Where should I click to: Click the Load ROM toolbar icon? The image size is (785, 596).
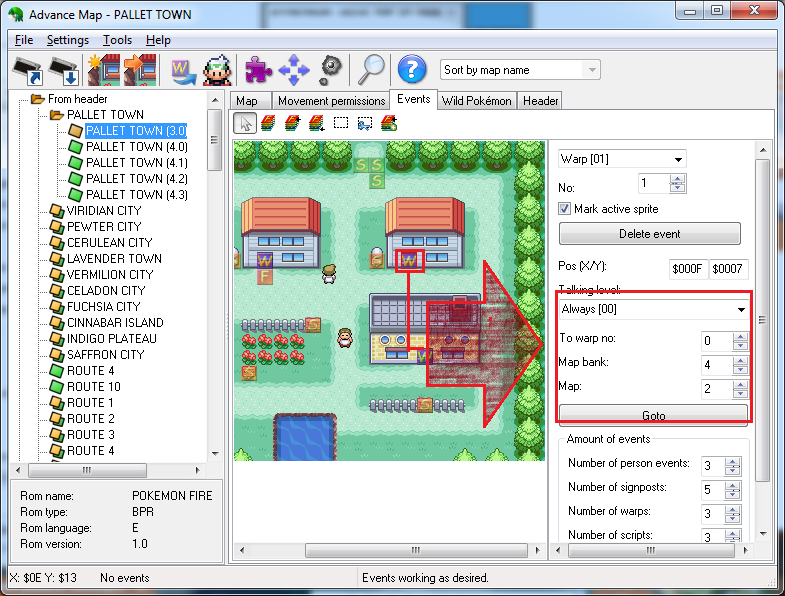[25, 70]
